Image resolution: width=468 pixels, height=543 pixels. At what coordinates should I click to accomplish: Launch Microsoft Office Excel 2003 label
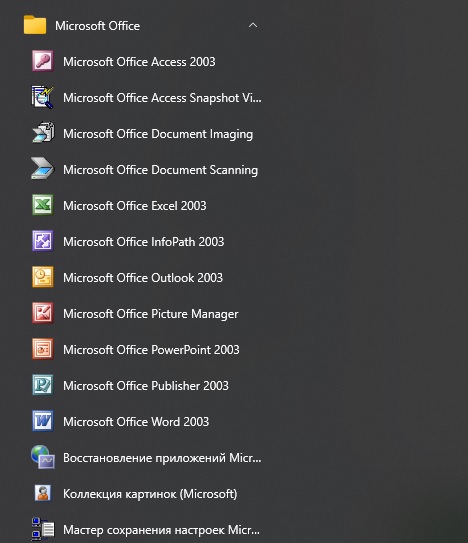click(x=134, y=206)
